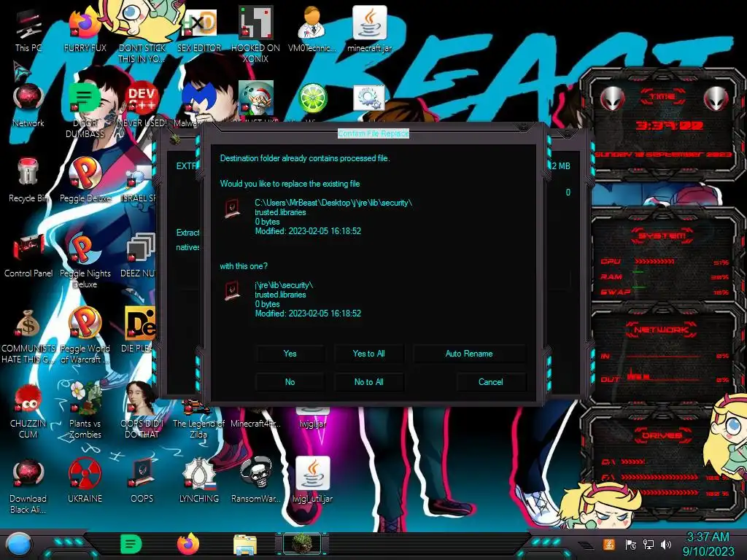Viewport: 747px width, 560px height.
Task: Click the network tray icon
Action: tap(649, 544)
